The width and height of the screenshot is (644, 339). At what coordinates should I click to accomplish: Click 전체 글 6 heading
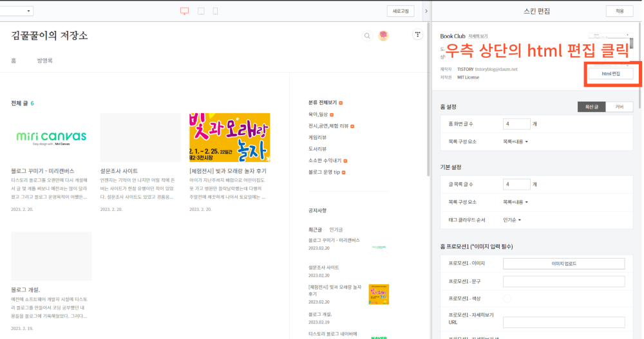[23, 104]
